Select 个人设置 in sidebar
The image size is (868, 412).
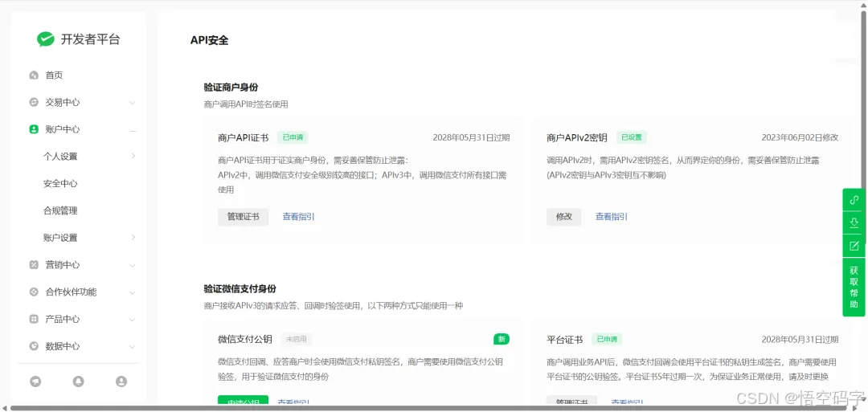pyautogui.click(x=60, y=157)
